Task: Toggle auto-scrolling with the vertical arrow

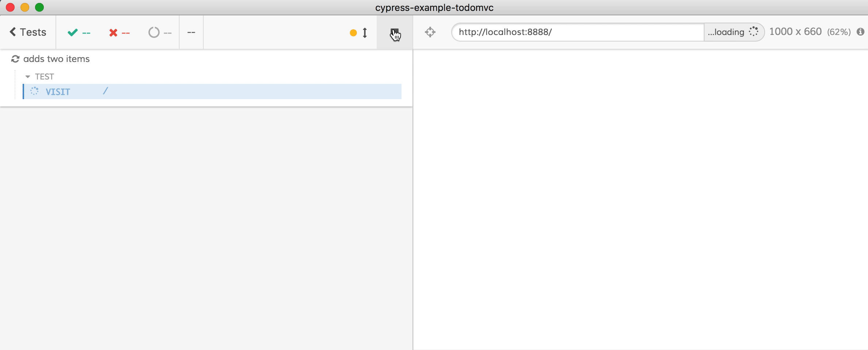Action: click(x=365, y=33)
